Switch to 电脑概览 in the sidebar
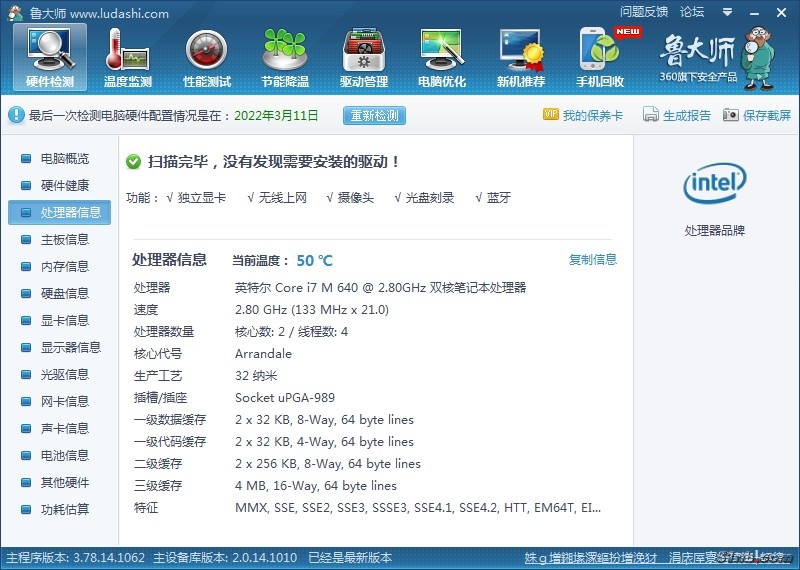Viewport: 800px width, 570px height. [64, 159]
